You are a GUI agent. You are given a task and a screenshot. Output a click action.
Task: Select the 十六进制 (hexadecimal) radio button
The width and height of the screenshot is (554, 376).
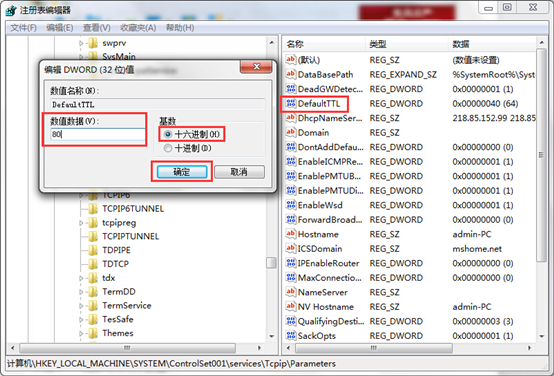click(168, 134)
